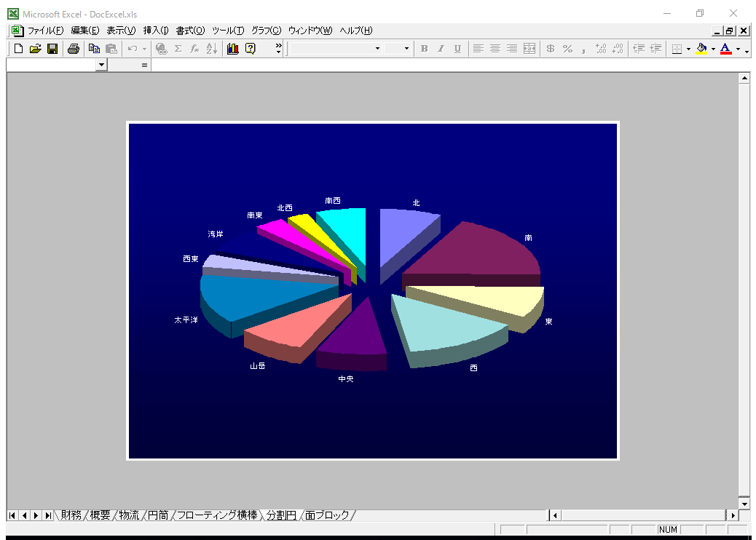756x540 pixels.
Task: Click the Office Assistant help icon
Action: point(251,49)
